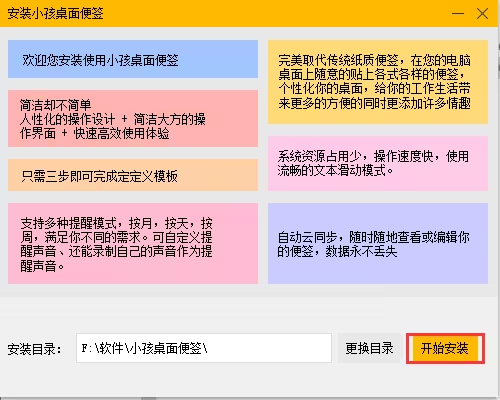Click the text 个性化你的桌面 in yellow note

(x=321, y=89)
